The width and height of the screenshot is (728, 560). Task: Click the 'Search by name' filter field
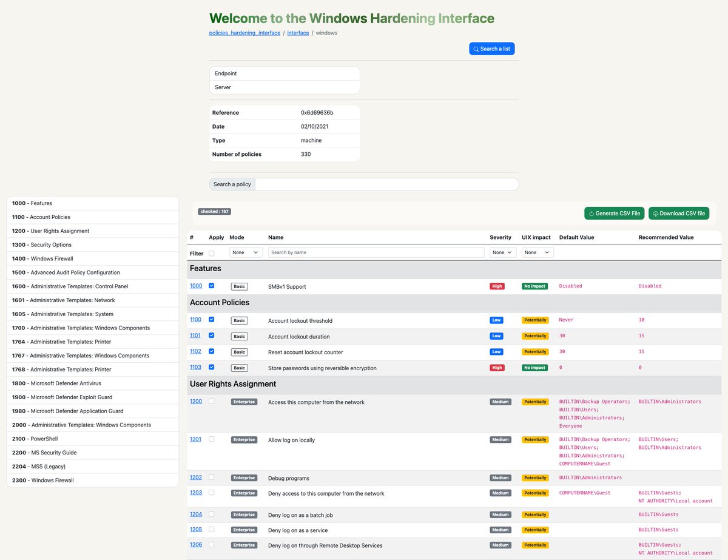click(x=376, y=252)
